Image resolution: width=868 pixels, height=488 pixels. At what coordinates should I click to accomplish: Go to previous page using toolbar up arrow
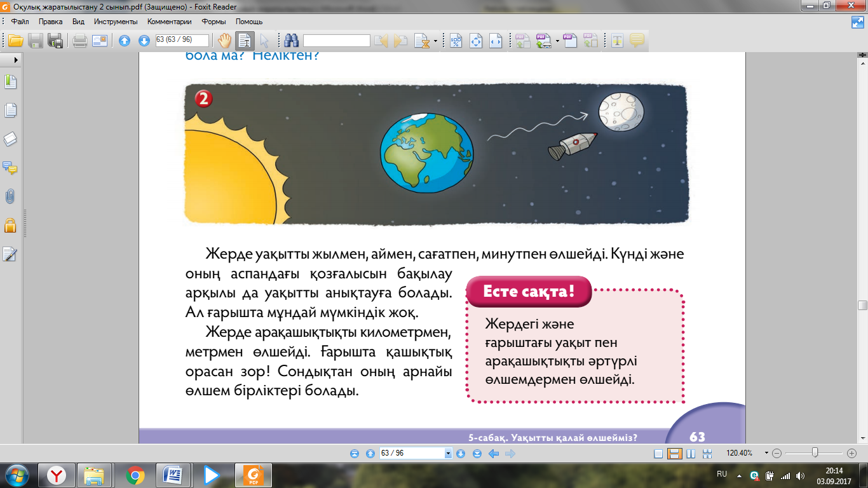point(125,41)
